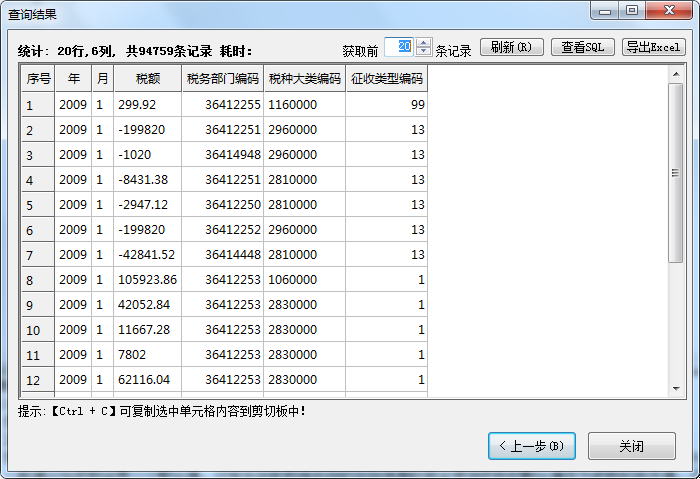Select the 税种大类编码 column header
Viewport: 700px width, 479px height.
pos(304,78)
